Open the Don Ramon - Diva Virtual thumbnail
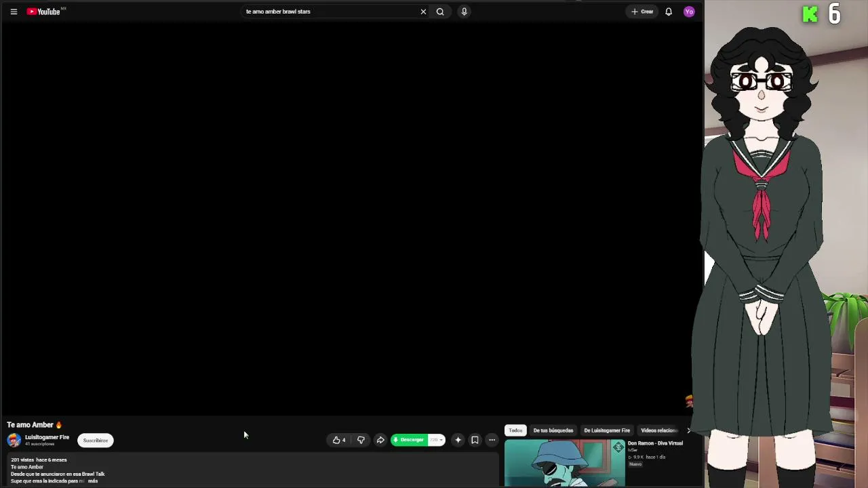The height and width of the screenshot is (488, 868). (x=565, y=463)
